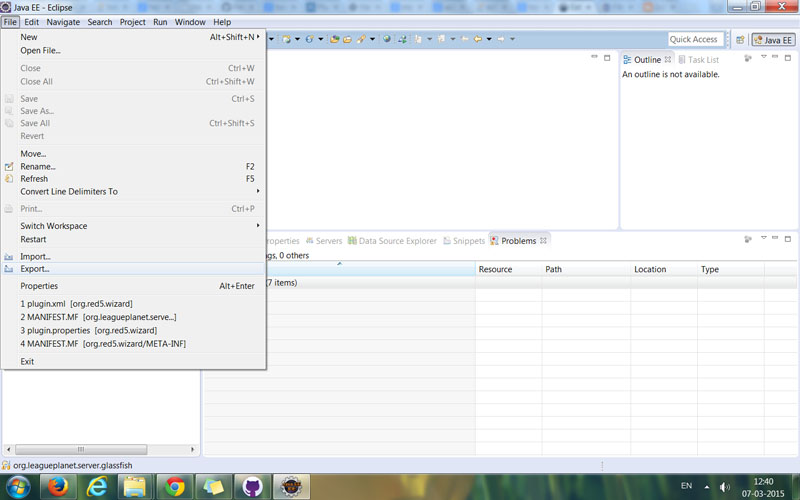This screenshot has width=800, height=500.
Task: Switch to the Servers tab
Action: click(x=324, y=241)
